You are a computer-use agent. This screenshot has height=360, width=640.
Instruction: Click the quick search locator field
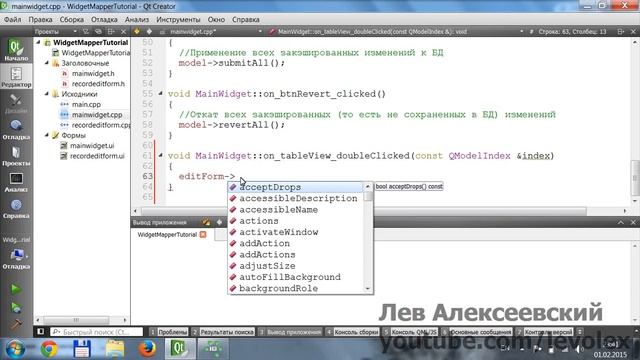[97, 332]
